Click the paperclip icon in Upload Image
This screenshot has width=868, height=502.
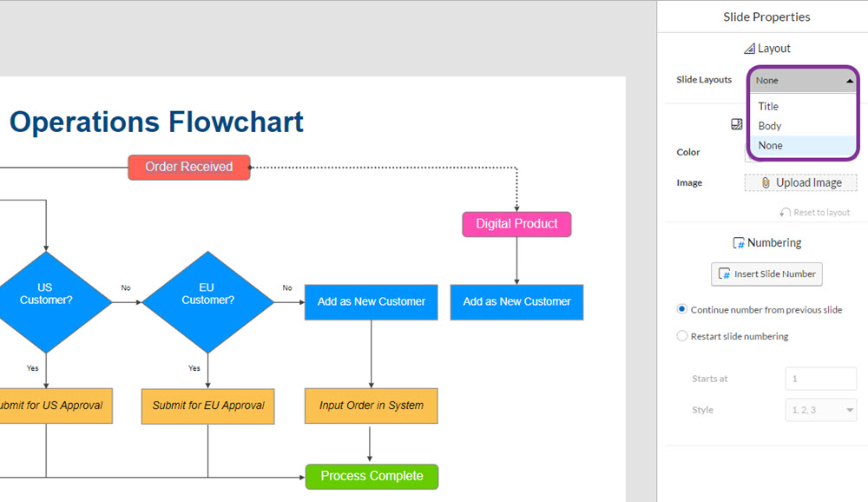[766, 183]
